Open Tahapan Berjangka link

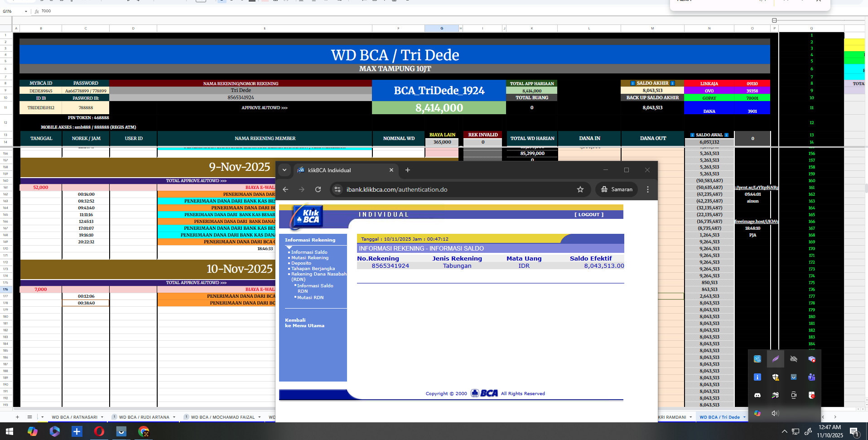(313, 269)
